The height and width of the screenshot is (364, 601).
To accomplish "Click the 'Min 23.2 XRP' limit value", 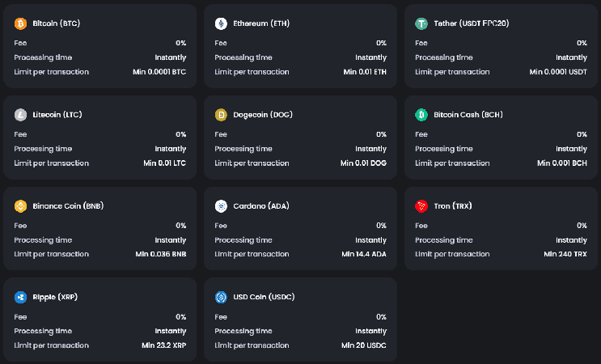I will pyautogui.click(x=164, y=345).
